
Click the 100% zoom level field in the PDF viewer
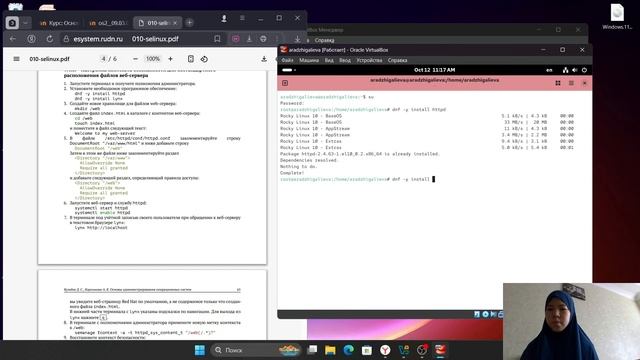pyautogui.click(x=153, y=59)
